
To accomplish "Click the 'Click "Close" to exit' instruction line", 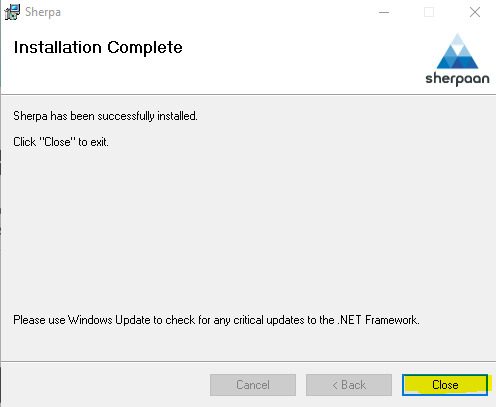I will [x=61, y=142].
